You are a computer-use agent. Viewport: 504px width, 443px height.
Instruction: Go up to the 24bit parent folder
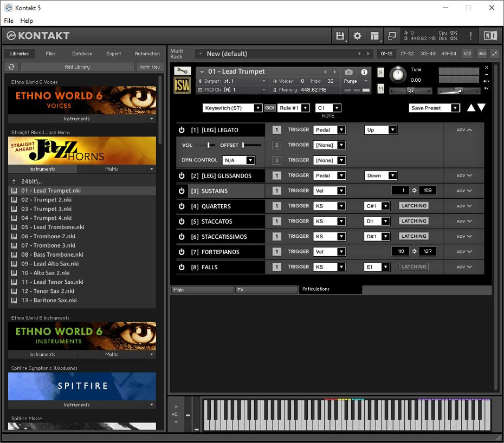(x=31, y=181)
